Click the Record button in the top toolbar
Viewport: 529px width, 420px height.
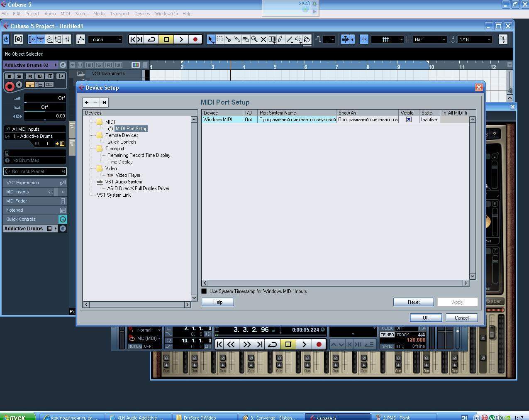pos(195,39)
